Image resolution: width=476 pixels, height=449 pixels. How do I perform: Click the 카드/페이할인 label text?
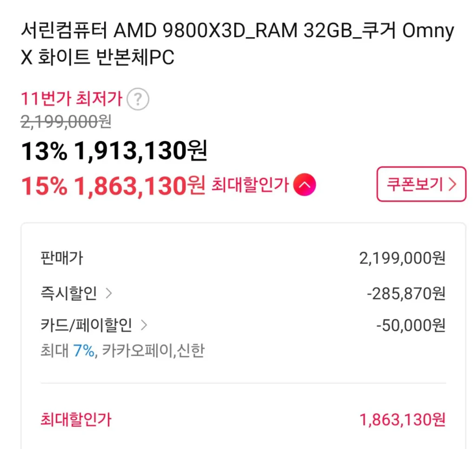pos(86,325)
